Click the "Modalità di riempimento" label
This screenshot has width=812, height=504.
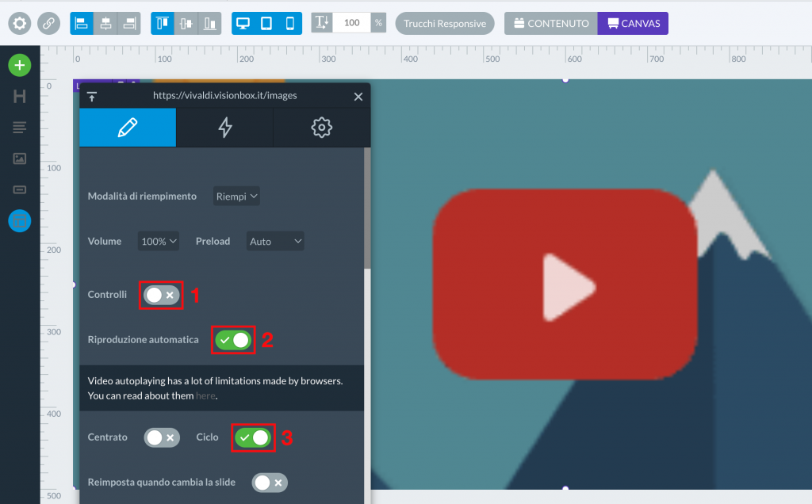pos(143,196)
